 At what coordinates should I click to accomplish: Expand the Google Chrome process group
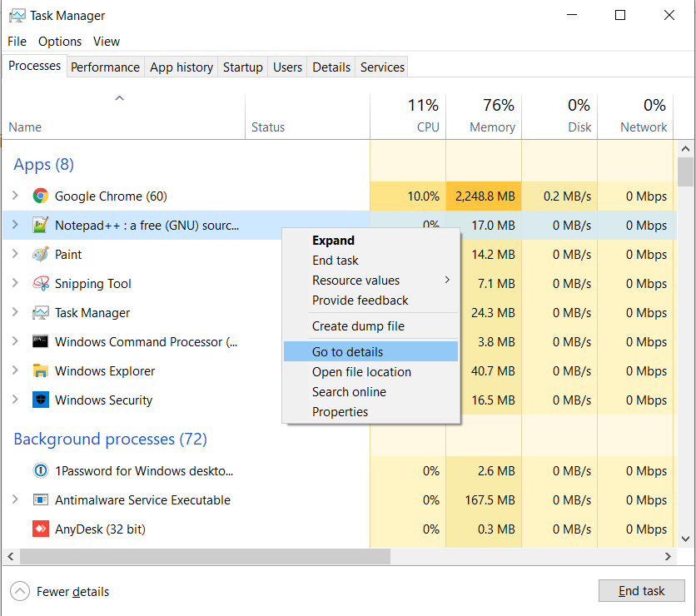click(x=15, y=196)
